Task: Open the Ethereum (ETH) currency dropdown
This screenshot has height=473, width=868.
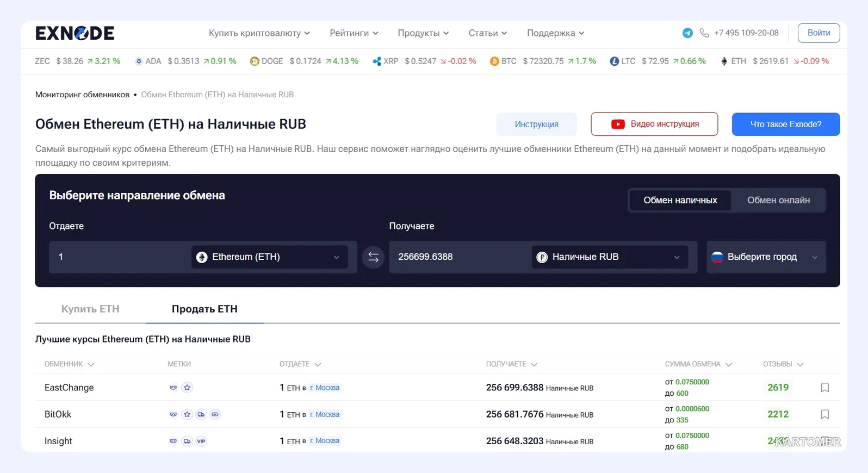Action: tap(270, 257)
